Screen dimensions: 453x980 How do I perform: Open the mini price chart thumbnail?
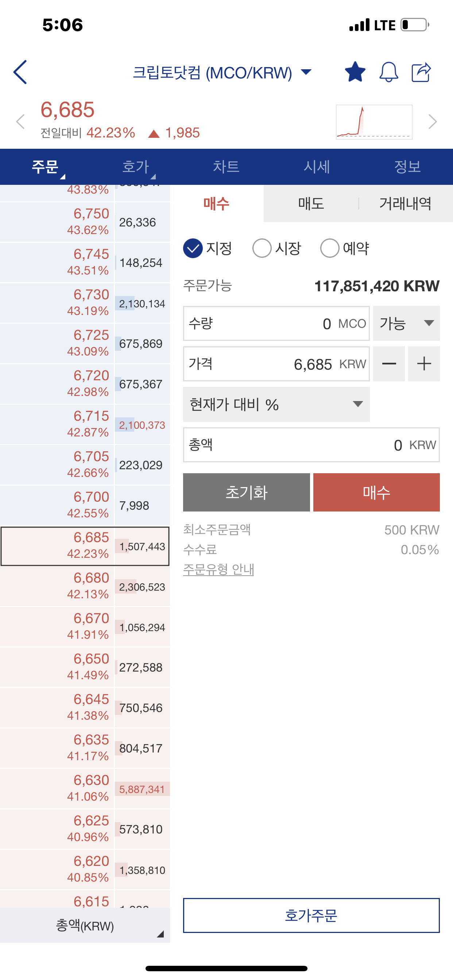[x=374, y=122]
